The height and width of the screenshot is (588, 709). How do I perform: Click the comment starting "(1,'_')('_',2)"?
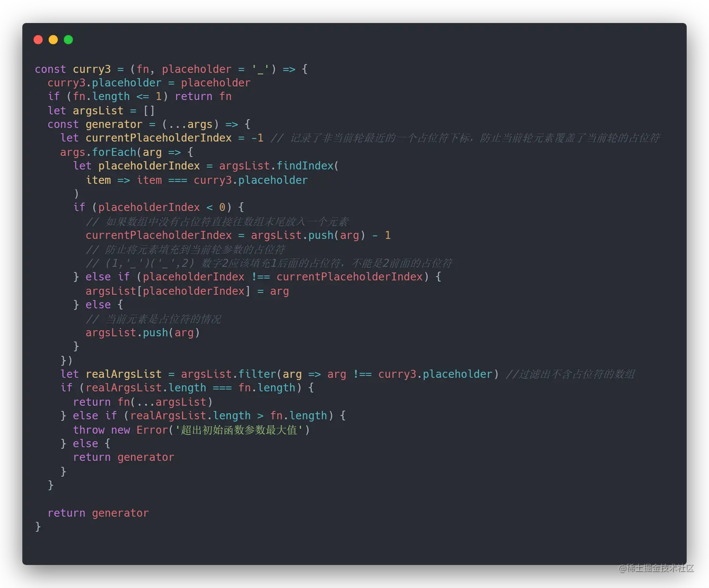(269, 263)
